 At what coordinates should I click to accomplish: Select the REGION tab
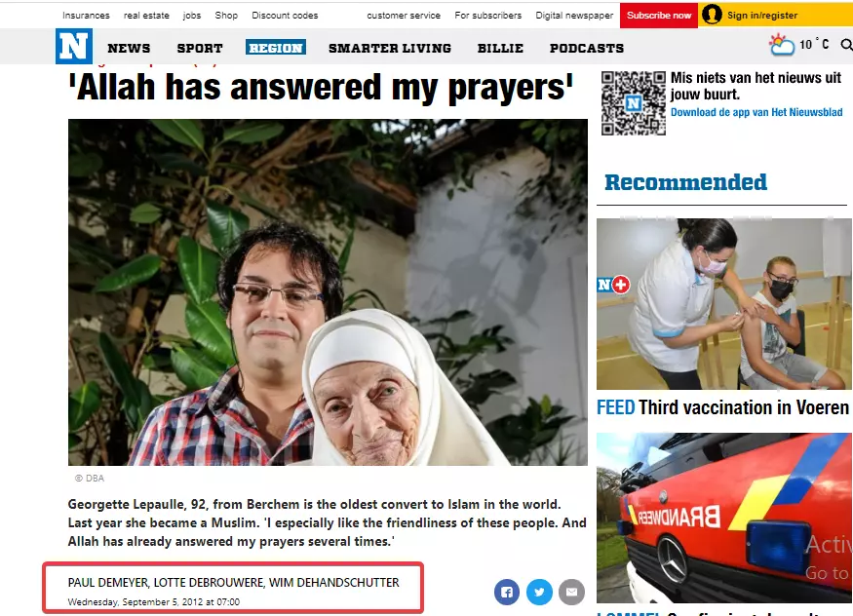275,48
